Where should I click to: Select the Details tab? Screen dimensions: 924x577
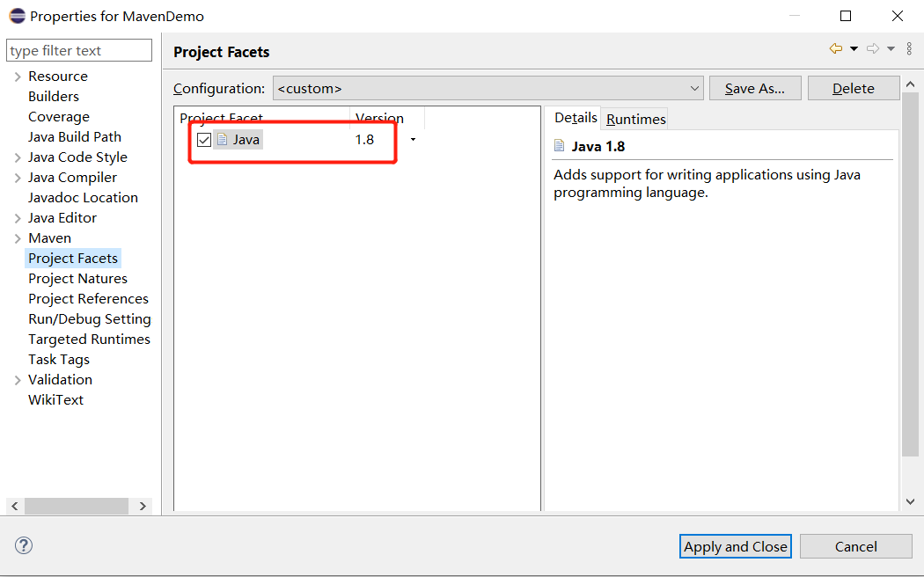[x=576, y=118]
